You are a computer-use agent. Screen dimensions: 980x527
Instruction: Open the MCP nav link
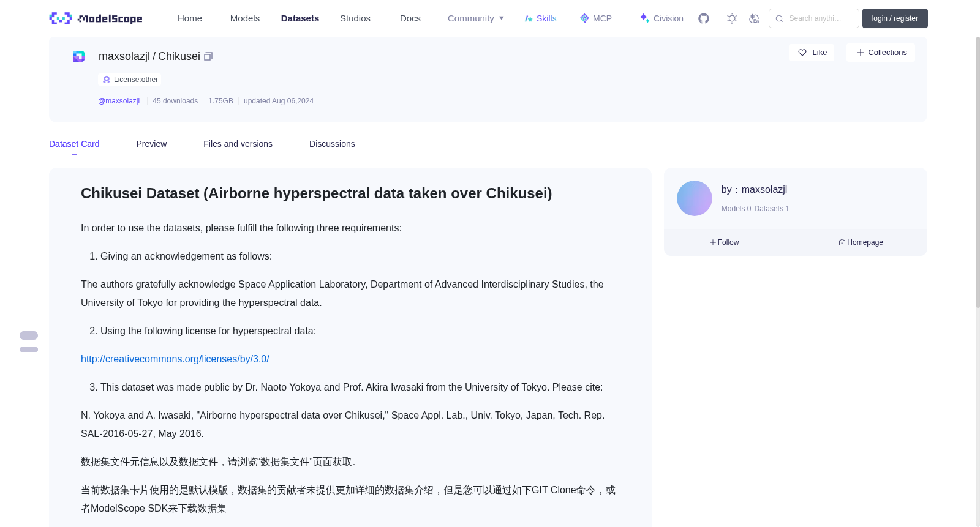596,18
